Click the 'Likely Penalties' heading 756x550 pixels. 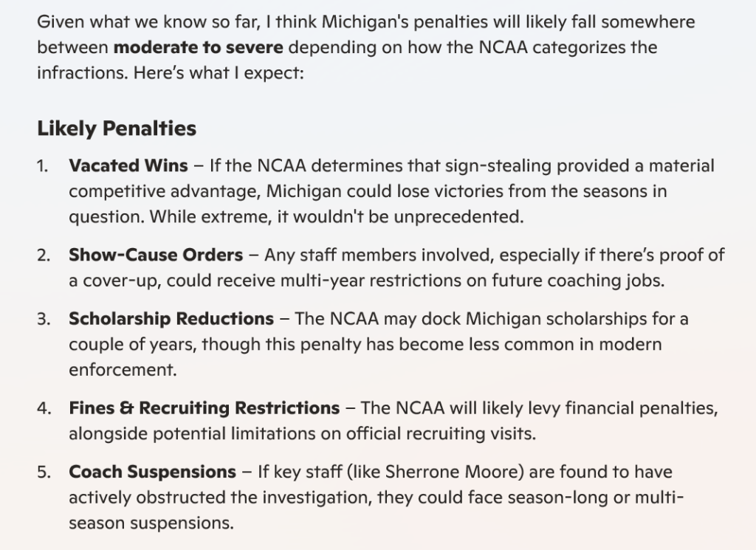coord(117,128)
